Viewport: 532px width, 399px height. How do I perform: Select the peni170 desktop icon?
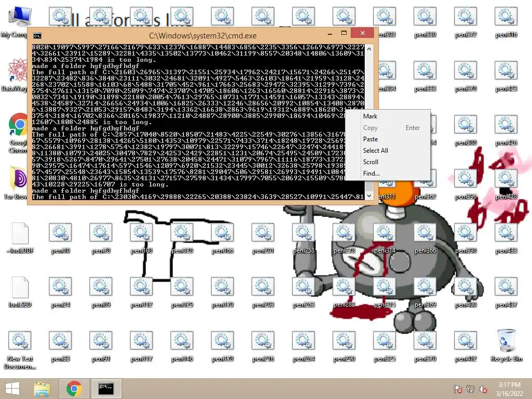pyautogui.click(x=222, y=292)
